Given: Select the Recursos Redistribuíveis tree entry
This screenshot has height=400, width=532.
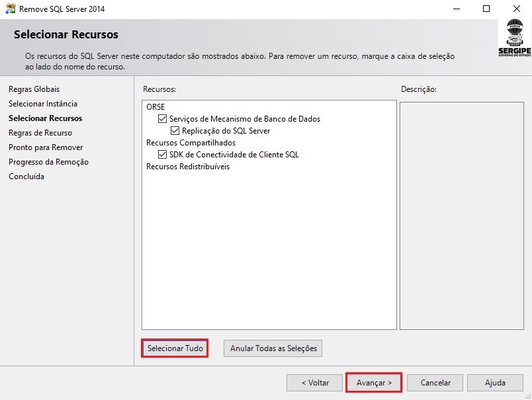Looking at the screenshot, I should 188,167.
